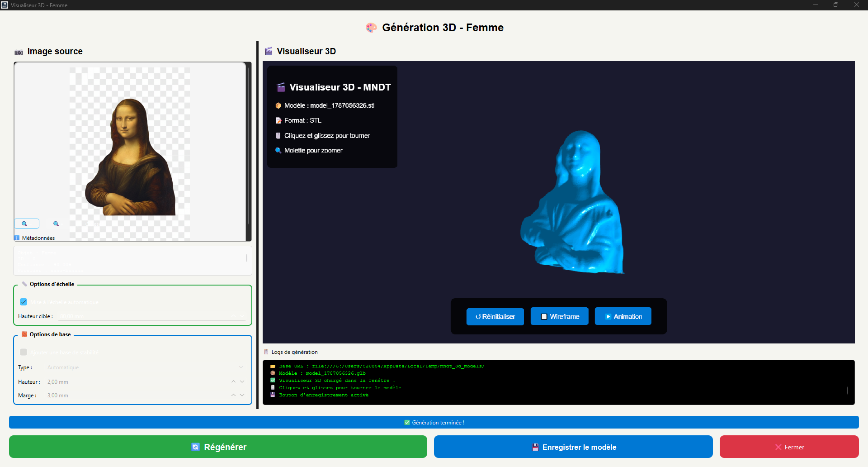The image size is (868, 467).
Task: Decrease Hauteur cible with the down arrow
Action: 242,316
